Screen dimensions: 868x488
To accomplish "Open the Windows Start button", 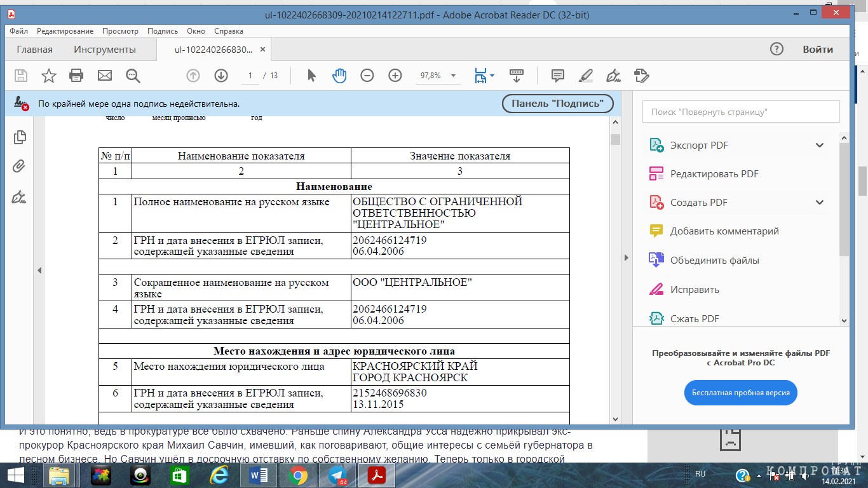I will [x=15, y=475].
